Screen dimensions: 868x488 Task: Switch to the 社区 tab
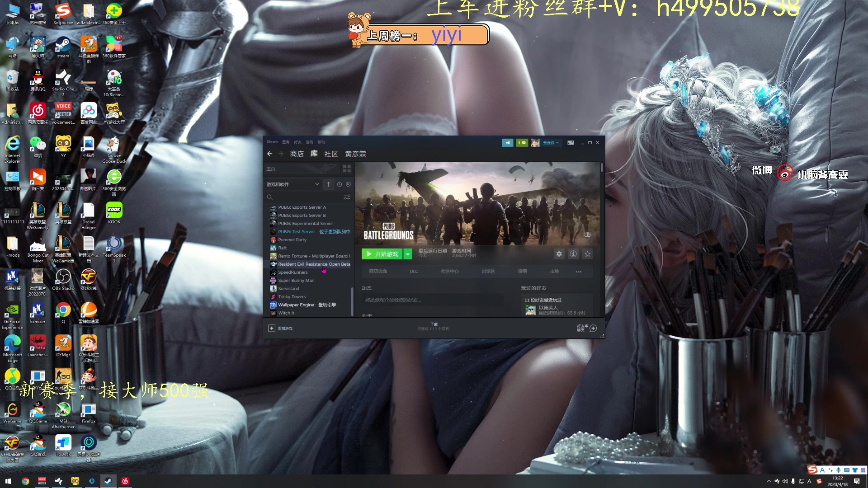331,154
